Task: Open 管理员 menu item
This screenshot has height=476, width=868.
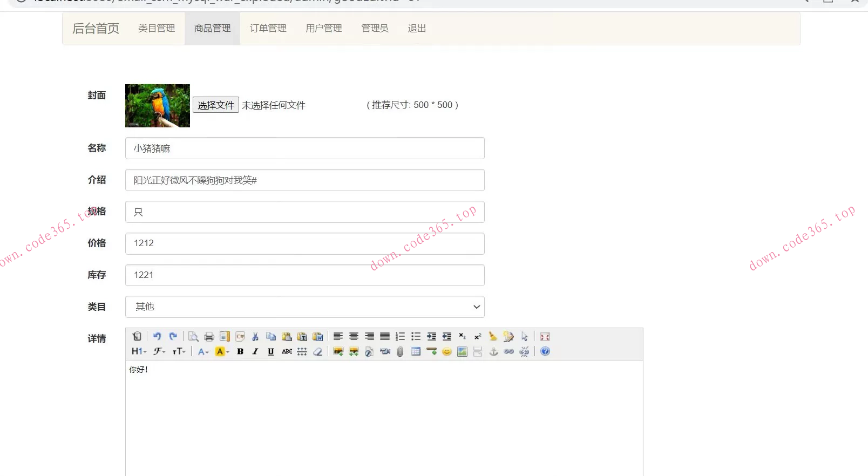Action: (375, 28)
